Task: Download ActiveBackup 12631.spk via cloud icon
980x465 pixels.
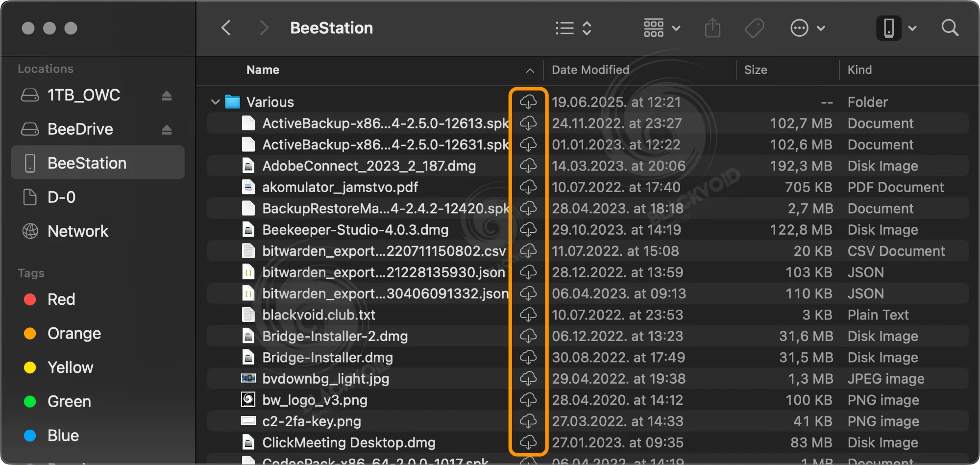Action: [528, 145]
